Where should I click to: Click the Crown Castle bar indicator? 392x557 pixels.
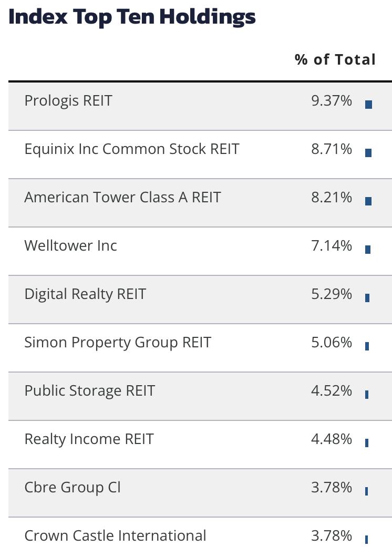coord(366,540)
